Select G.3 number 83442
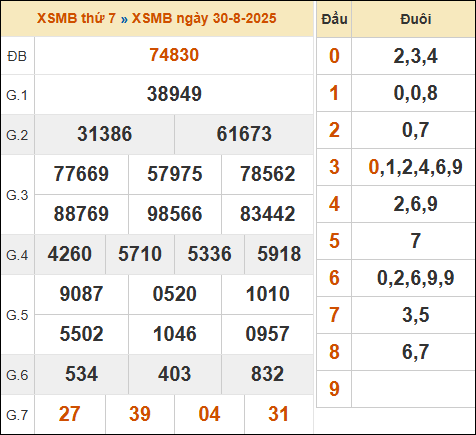 [x=268, y=214]
